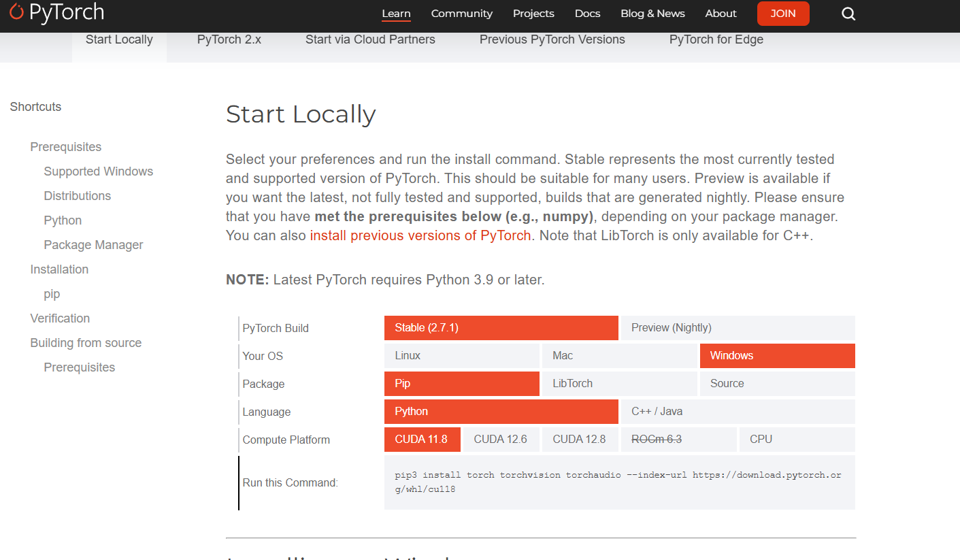Go to Installation sidebar shortcut

point(59,269)
